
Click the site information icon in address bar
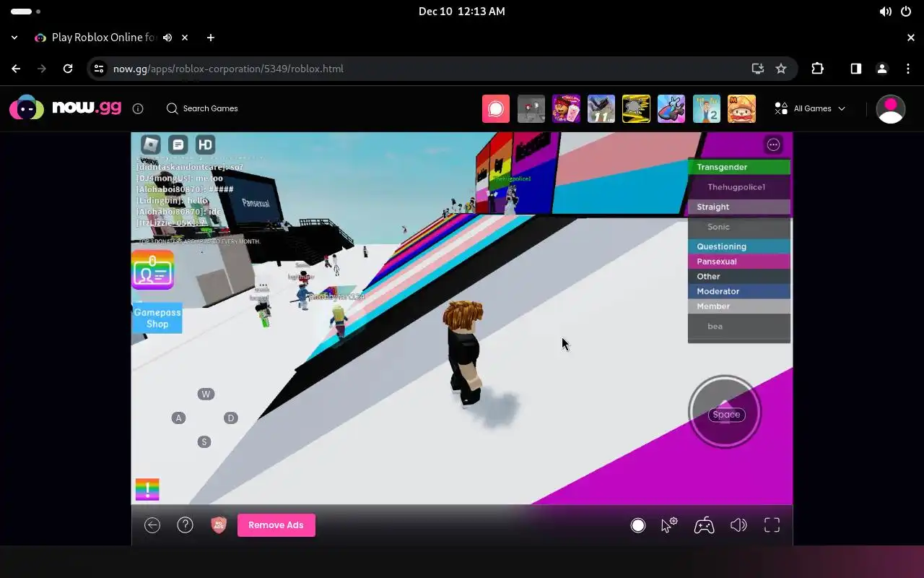tap(100, 69)
